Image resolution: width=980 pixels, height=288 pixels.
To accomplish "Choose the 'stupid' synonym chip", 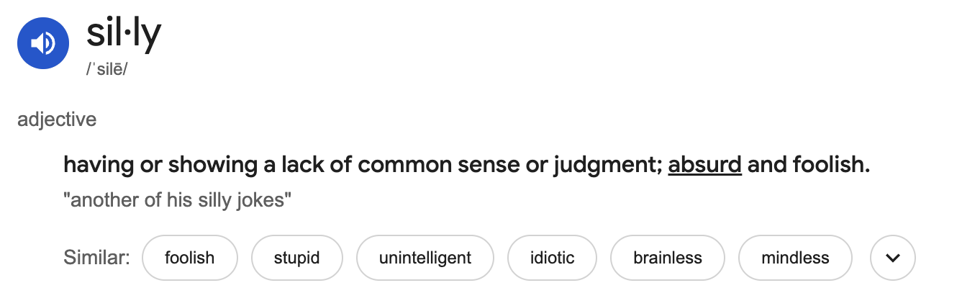I will click(296, 258).
